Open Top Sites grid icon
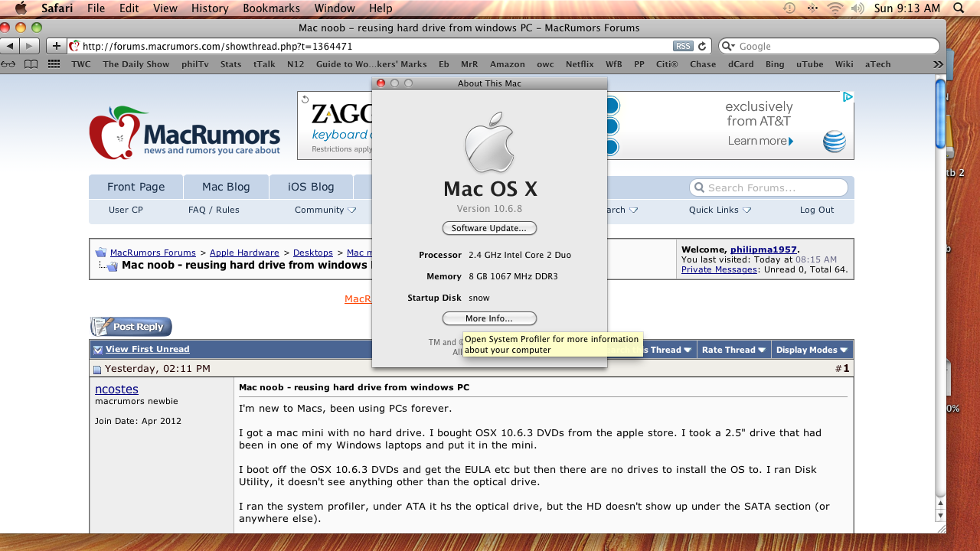 click(x=54, y=64)
